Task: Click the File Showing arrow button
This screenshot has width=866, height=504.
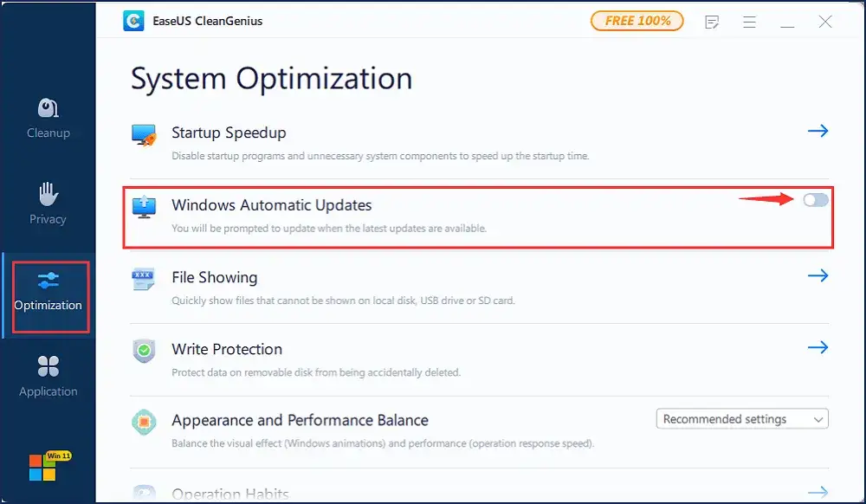Action: 818,275
